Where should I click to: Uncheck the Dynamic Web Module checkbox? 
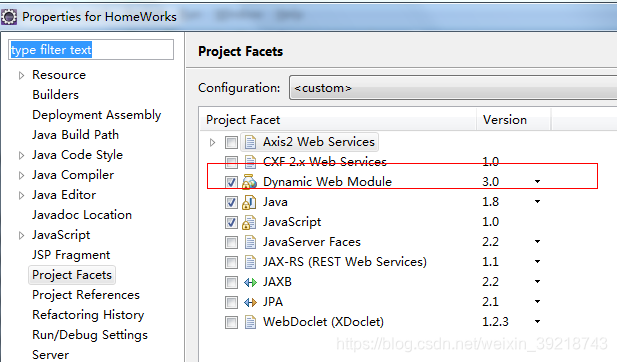tap(231, 182)
